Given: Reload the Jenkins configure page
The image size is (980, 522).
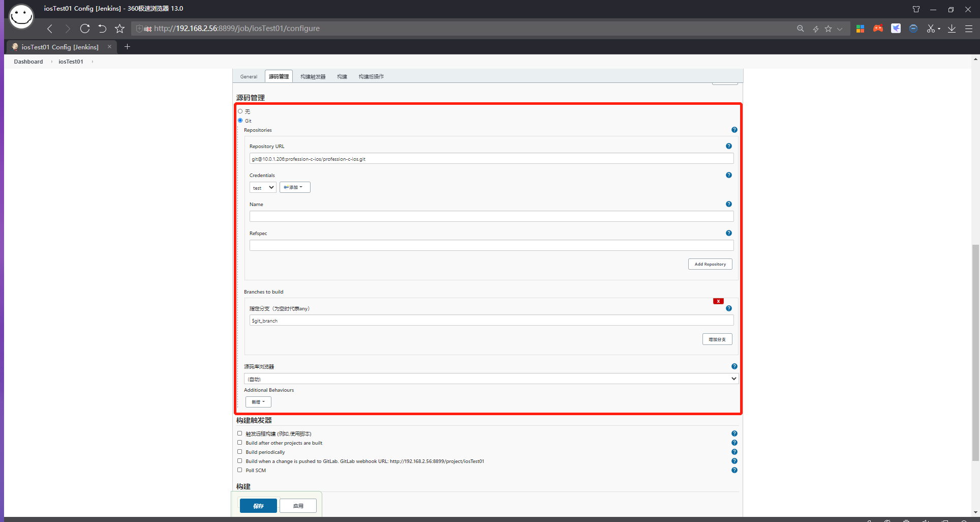Looking at the screenshot, I should tap(85, 28).
